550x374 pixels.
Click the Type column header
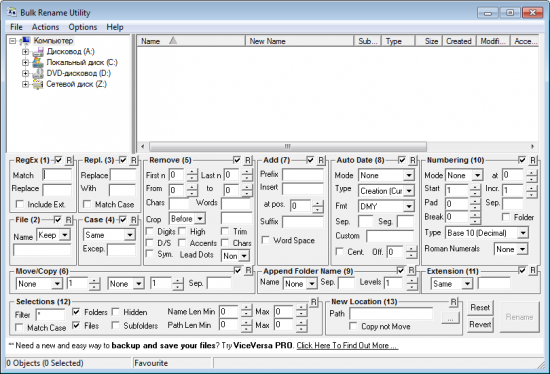(x=398, y=41)
